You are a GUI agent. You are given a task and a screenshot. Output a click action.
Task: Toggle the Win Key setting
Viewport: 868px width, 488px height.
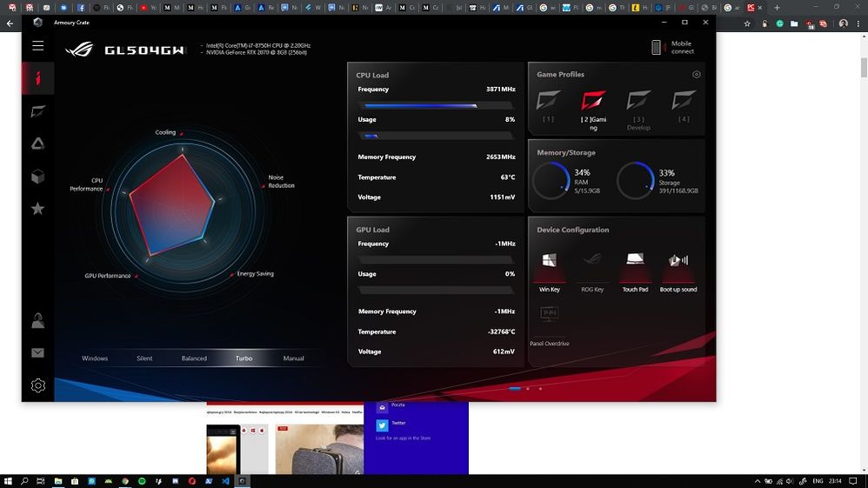click(549, 261)
